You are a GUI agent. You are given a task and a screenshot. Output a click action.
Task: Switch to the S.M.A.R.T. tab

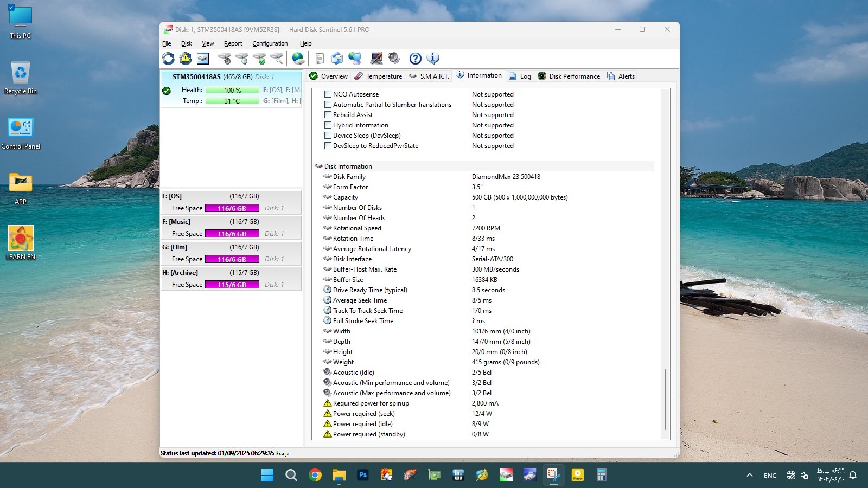429,76
